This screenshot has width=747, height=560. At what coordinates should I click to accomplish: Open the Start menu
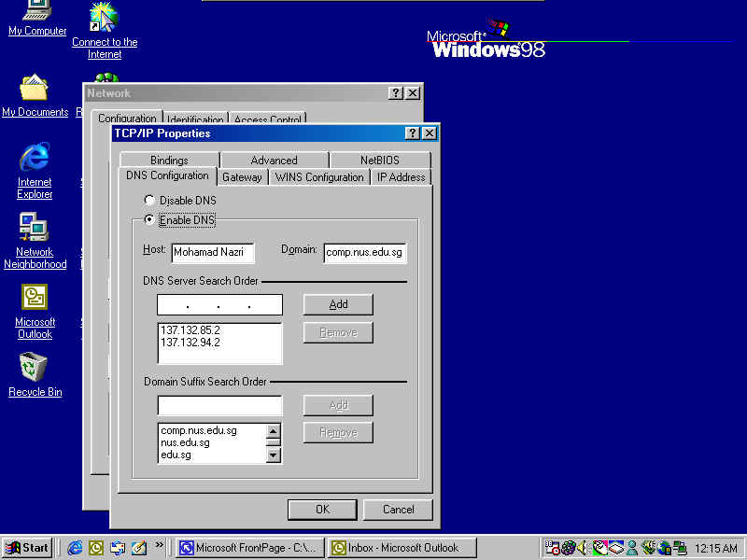tap(27, 548)
